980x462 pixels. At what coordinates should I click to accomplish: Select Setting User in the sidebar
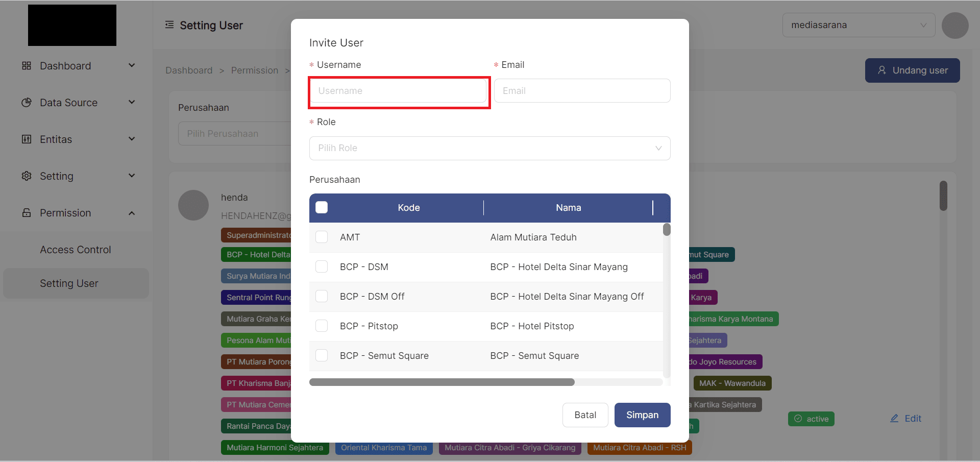point(69,283)
